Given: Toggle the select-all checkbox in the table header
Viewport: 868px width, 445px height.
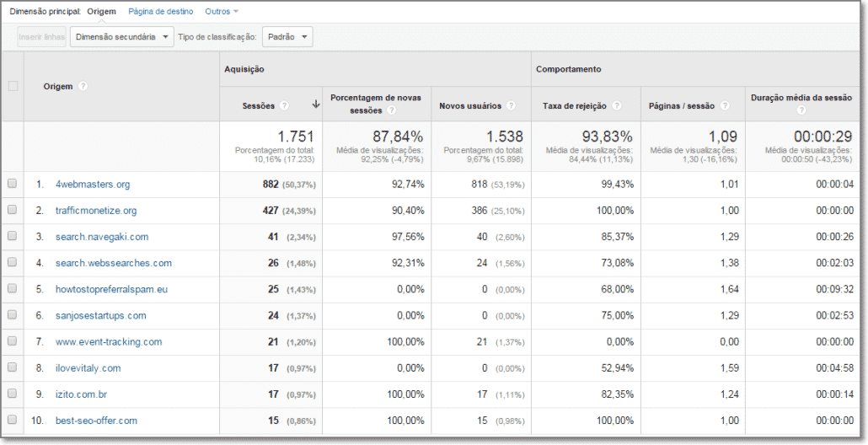Looking at the screenshot, I should tap(13, 86).
